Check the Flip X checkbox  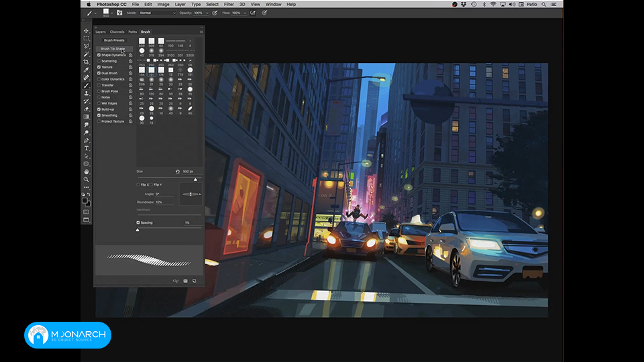coord(138,185)
